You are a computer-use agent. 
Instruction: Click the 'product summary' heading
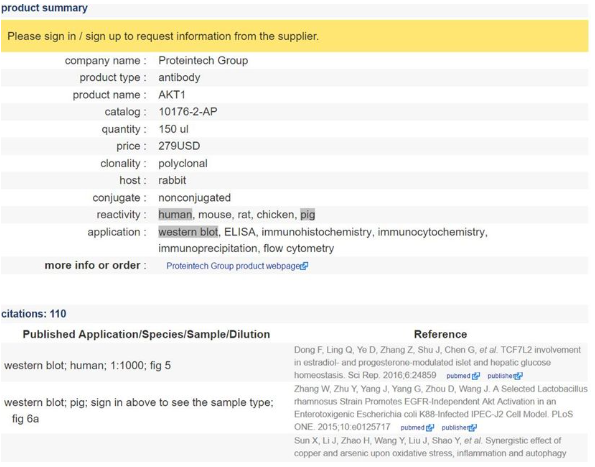pyautogui.click(x=44, y=8)
